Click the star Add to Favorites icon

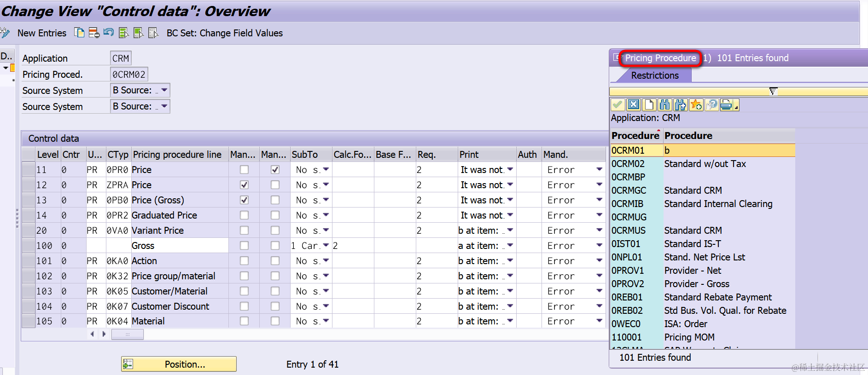pos(696,105)
